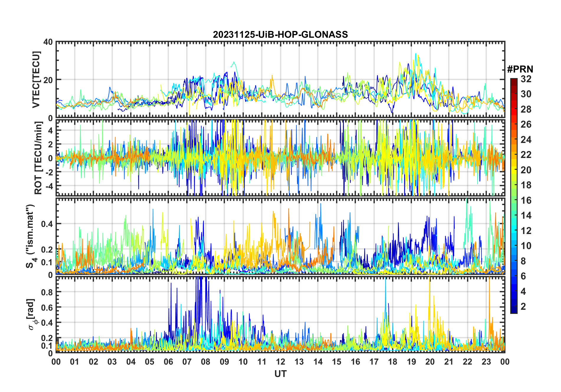Click the 22 label on the PRN colorbar
The width and height of the screenshot is (561, 392).
click(x=526, y=154)
